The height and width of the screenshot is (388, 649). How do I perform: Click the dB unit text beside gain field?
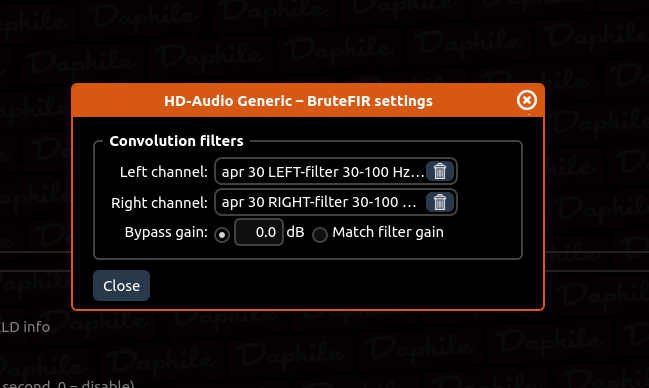pyautogui.click(x=296, y=232)
